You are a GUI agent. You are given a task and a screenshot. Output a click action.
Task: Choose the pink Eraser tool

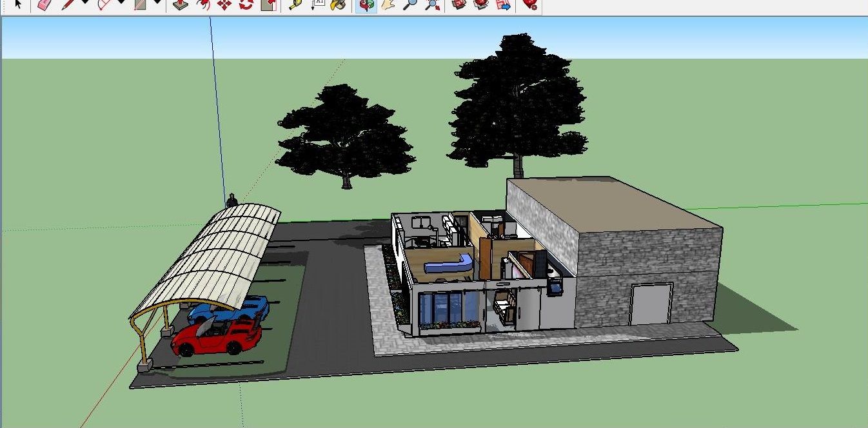click(x=43, y=5)
